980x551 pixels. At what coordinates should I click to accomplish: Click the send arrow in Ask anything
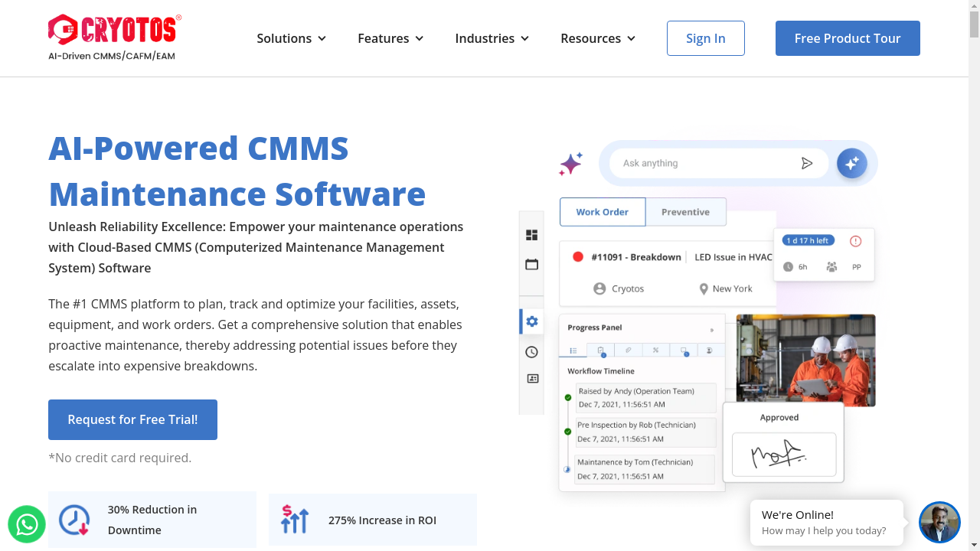point(806,163)
